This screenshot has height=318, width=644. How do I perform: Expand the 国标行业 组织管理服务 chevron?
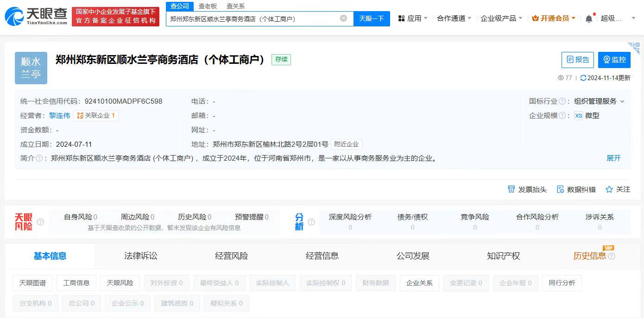click(622, 101)
